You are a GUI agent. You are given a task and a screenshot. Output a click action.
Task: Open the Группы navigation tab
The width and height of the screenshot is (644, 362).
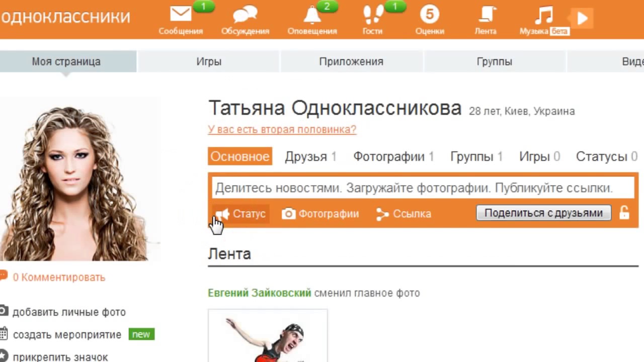pyautogui.click(x=495, y=61)
